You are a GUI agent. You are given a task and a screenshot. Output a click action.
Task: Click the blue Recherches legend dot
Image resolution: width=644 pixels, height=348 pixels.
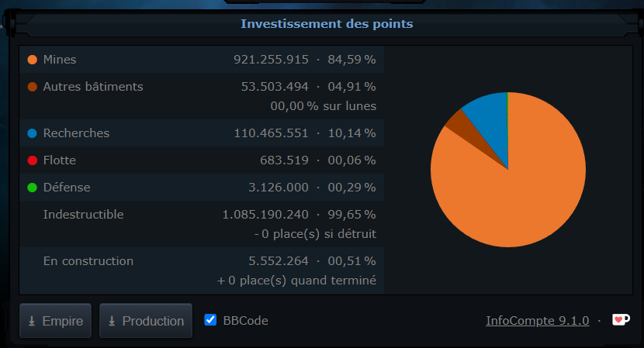[x=32, y=133]
